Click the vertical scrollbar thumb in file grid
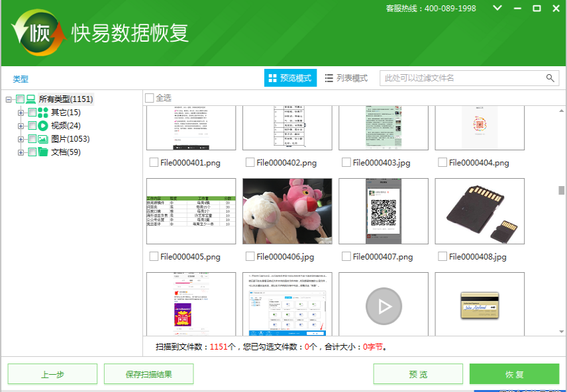 tap(562, 191)
